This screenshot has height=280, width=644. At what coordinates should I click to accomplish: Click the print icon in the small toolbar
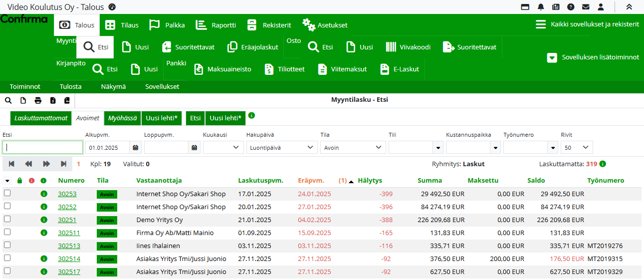coord(38,100)
